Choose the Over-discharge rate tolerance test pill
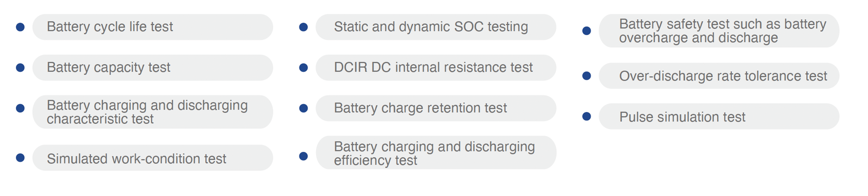Image resolution: width=868 pixels, height=196 pixels. click(719, 76)
